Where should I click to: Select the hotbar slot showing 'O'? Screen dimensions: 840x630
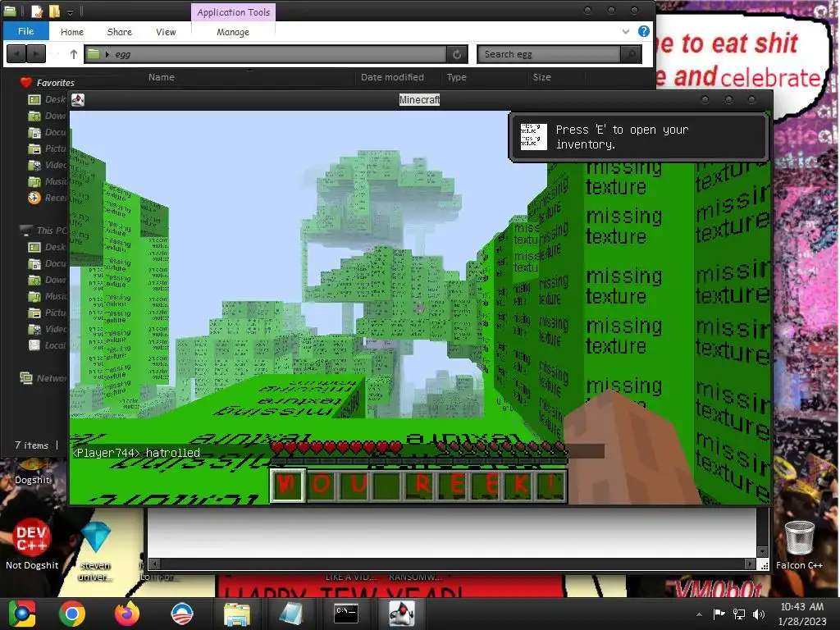pyautogui.click(x=322, y=485)
